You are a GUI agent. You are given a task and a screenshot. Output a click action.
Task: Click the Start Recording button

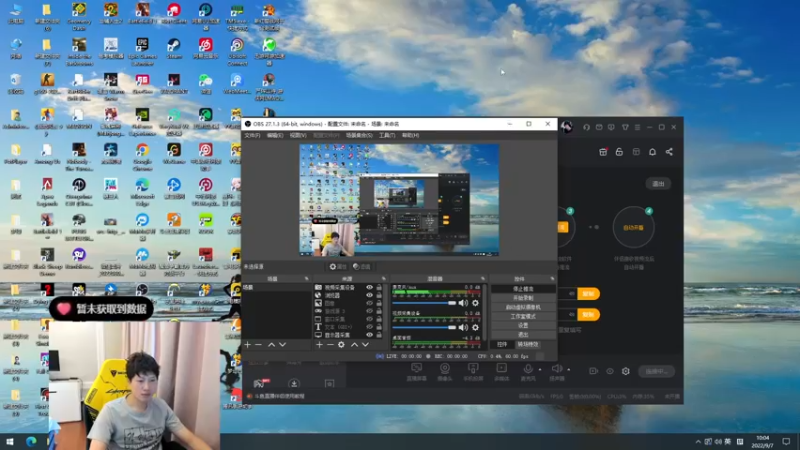click(x=523, y=298)
